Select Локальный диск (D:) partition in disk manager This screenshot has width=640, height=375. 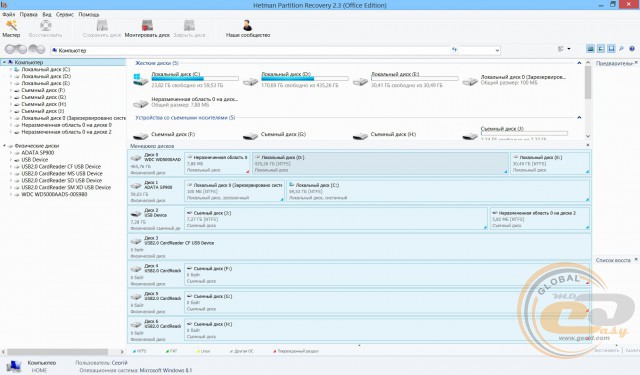click(380, 163)
